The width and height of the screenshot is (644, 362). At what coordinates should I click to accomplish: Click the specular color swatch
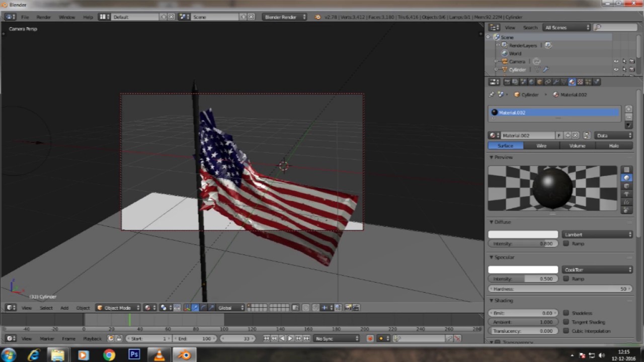(x=523, y=269)
